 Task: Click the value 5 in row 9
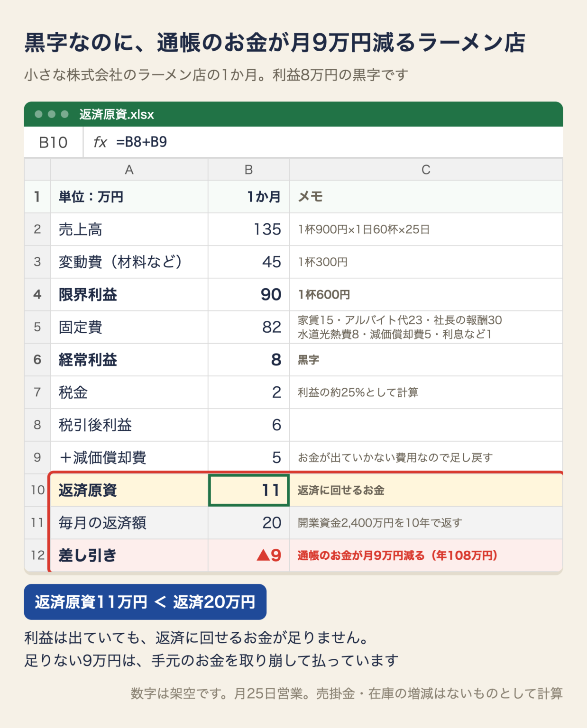point(248,457)
